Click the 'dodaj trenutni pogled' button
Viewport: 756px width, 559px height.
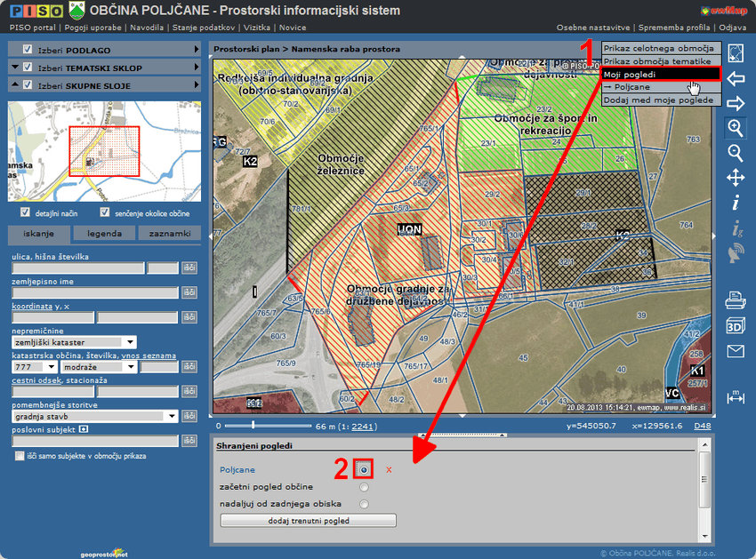pos(308,521)
